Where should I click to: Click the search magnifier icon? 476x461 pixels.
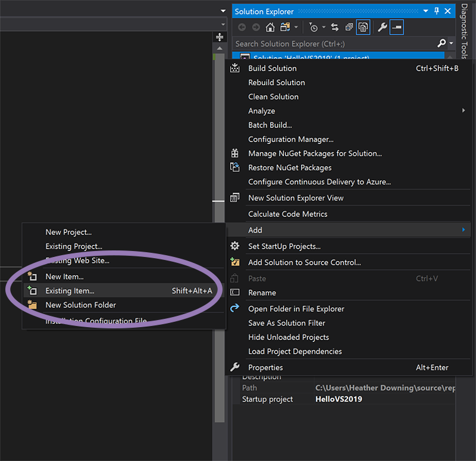pos(441,43)
